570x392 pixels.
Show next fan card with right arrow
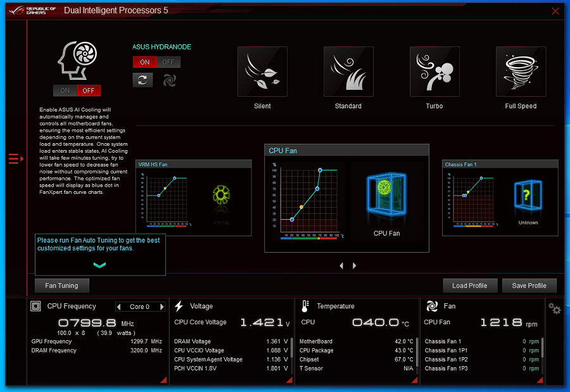[x=355, y=266]
